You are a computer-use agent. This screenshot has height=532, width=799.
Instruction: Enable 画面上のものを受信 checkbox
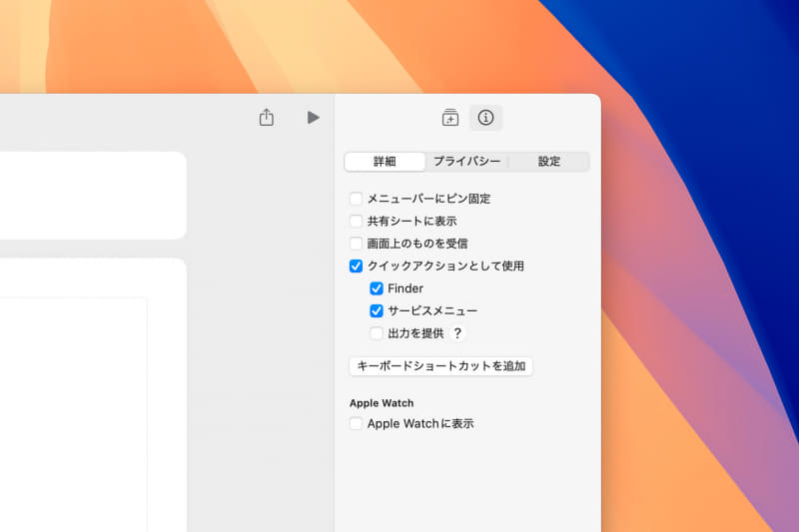tap(356, 244)
